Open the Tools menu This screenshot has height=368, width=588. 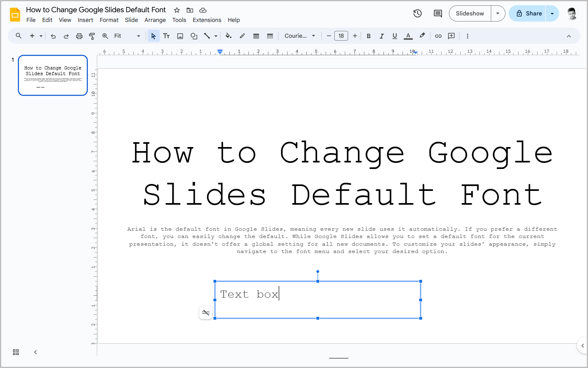click(179, 20)
